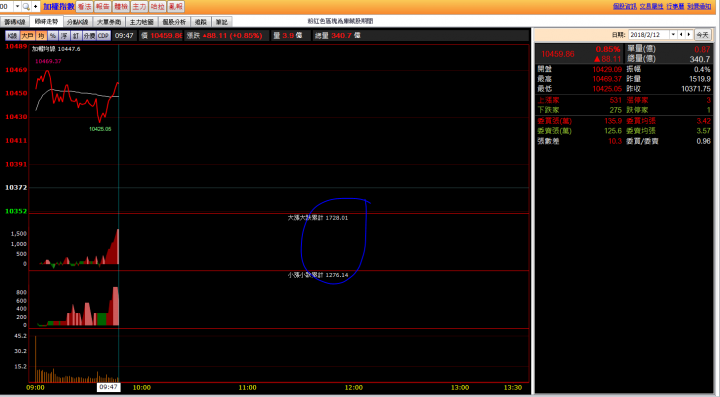
Task: Click the date field showing 2018/2/12
Action: 649,35
